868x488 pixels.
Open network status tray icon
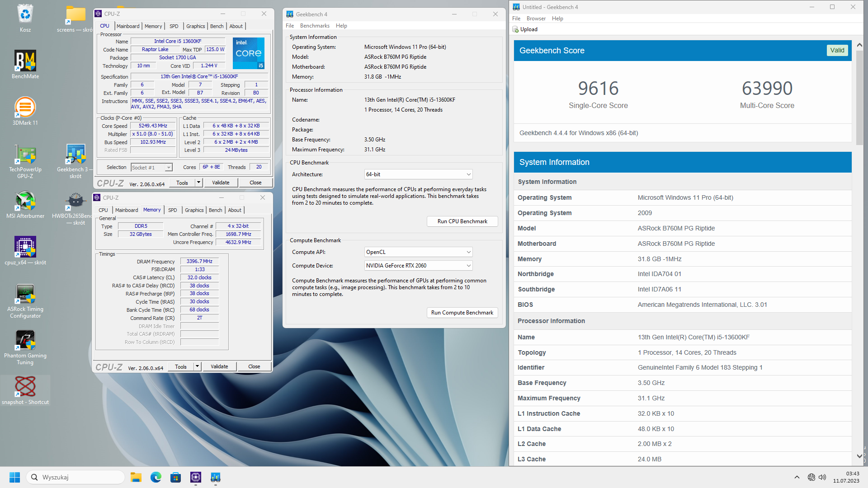tap(811, 477)
